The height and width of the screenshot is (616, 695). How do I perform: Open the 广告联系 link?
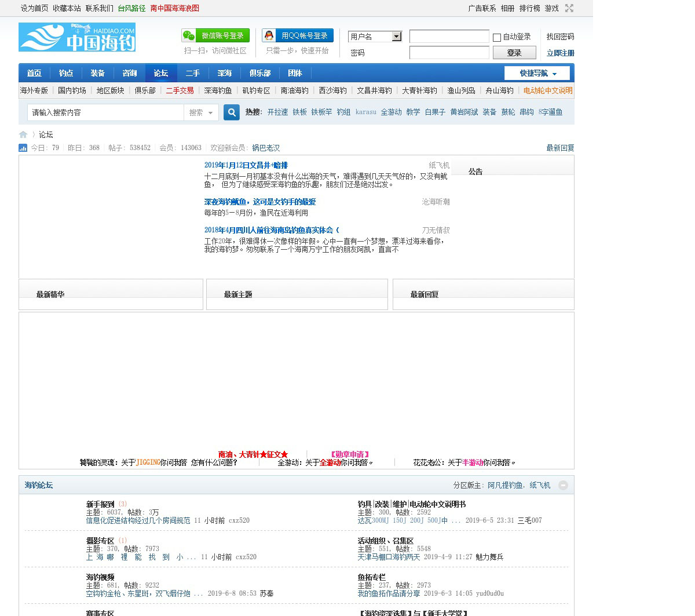tap(482, 8)
